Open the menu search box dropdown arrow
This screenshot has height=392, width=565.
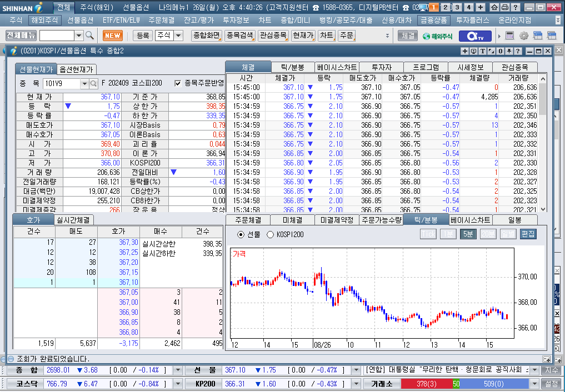coord(79,36)
